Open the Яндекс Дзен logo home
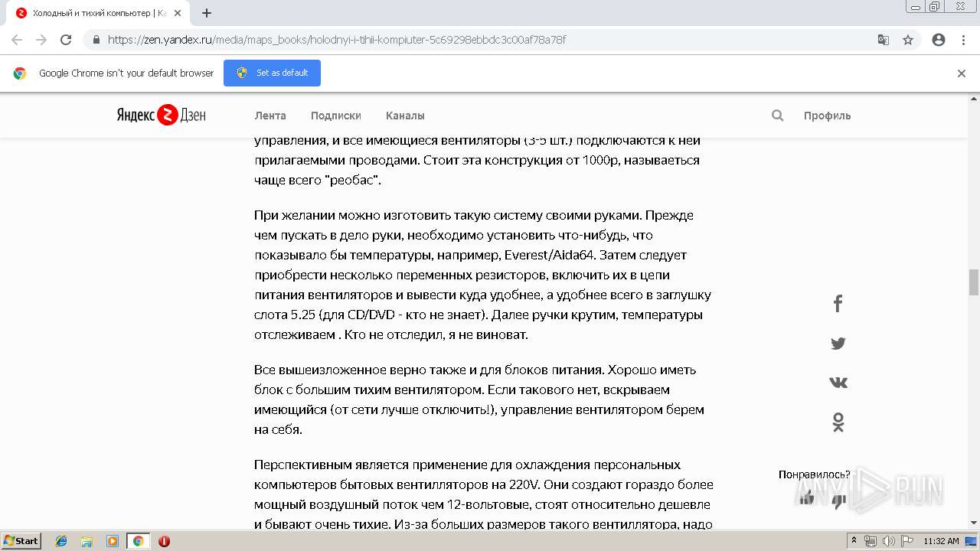The width and height of the screenshot is (980, 551). pyautogui.click(x=162, y=115)
